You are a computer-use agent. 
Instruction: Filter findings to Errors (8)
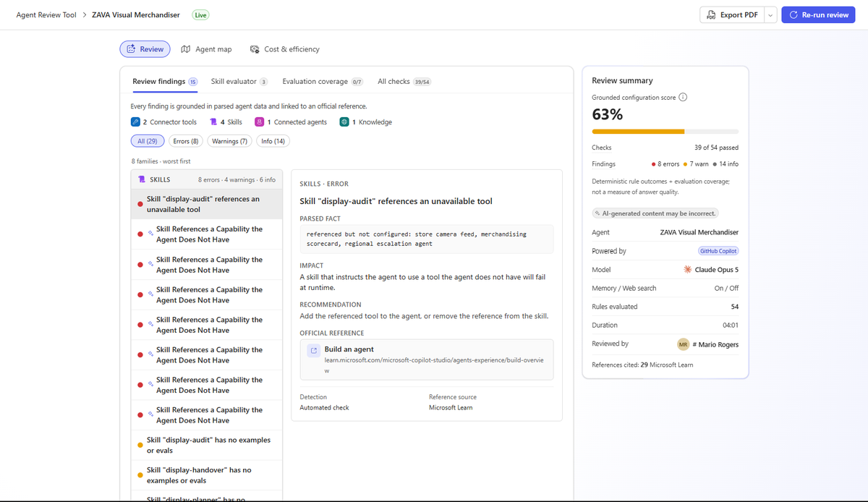[x=186, y=141]
